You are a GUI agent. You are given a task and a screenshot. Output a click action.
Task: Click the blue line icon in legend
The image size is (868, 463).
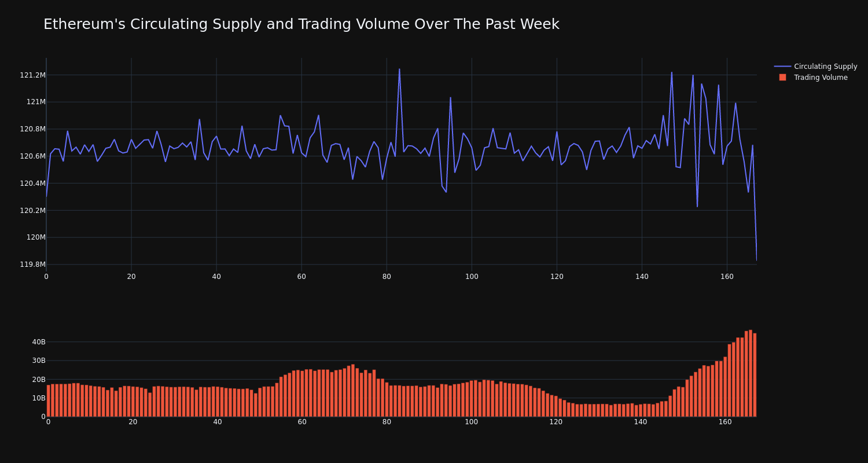click(782, 67)
